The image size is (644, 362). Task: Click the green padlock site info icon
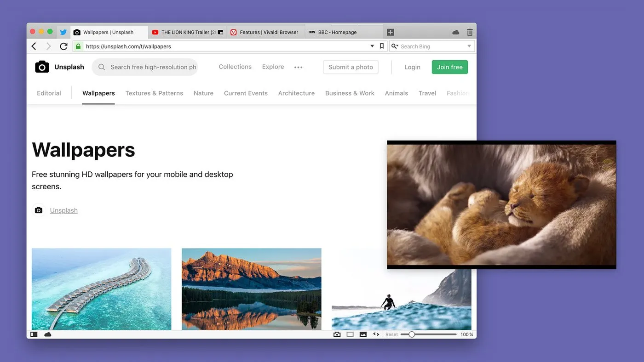[78, 46]
